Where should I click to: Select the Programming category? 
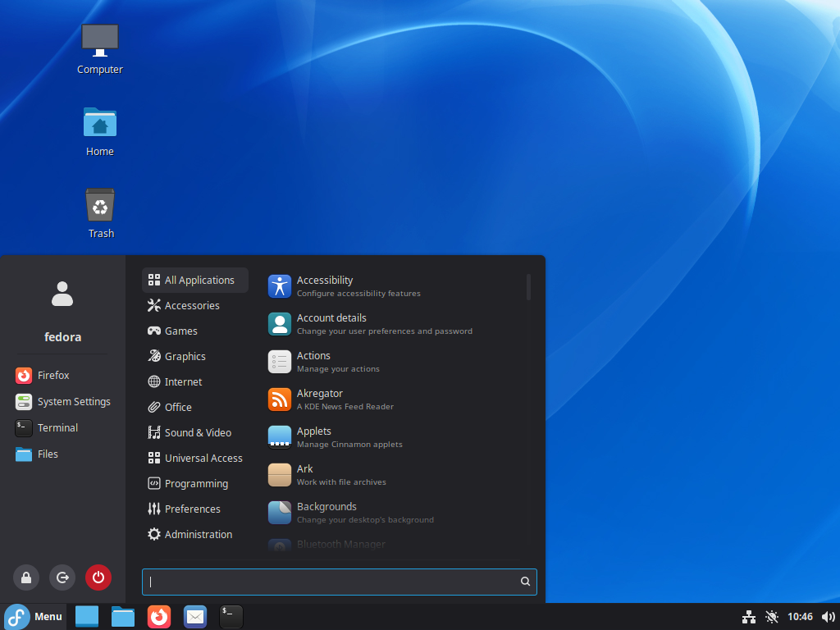point(195,484)
